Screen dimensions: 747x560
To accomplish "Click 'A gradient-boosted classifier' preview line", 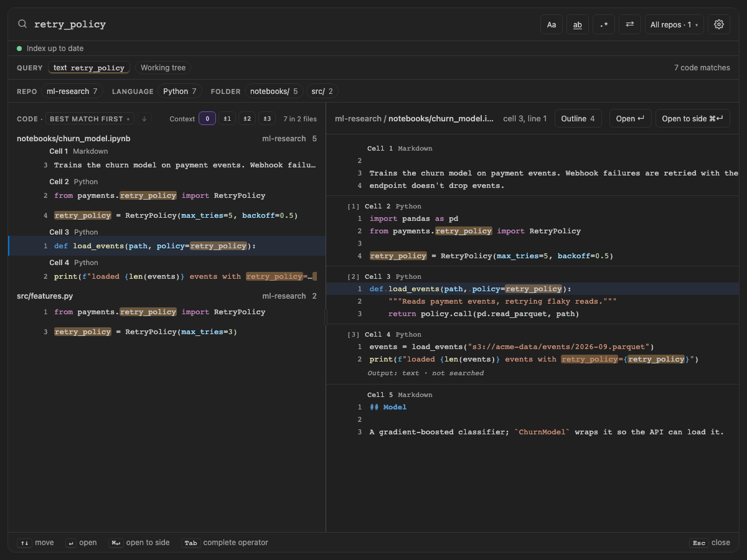I will click(547, 432).
